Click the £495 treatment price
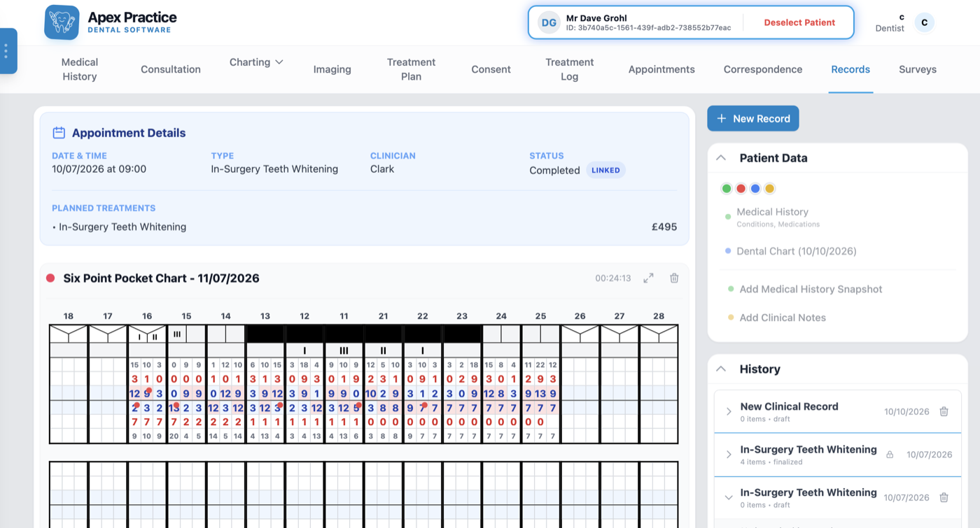This screenshot has width=980, height=528. tap(664, 227)
